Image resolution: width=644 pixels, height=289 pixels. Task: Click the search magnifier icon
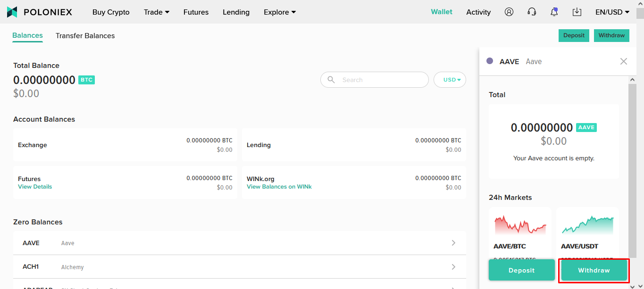(331, 80)
